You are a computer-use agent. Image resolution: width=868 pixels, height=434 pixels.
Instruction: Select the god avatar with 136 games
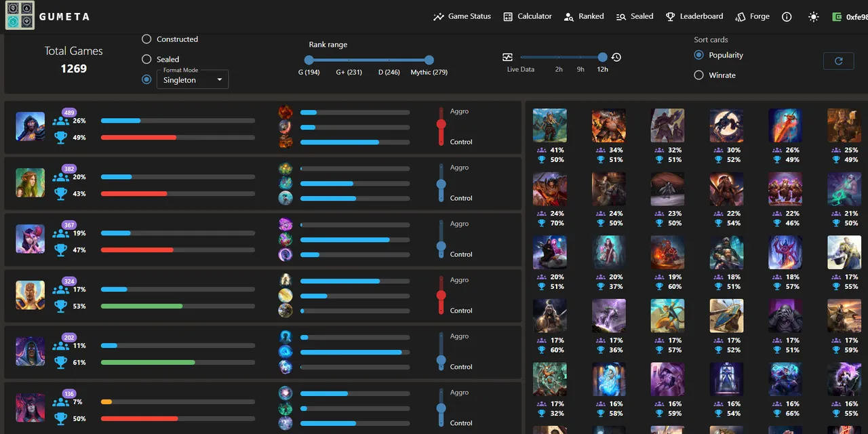[31, 408]
